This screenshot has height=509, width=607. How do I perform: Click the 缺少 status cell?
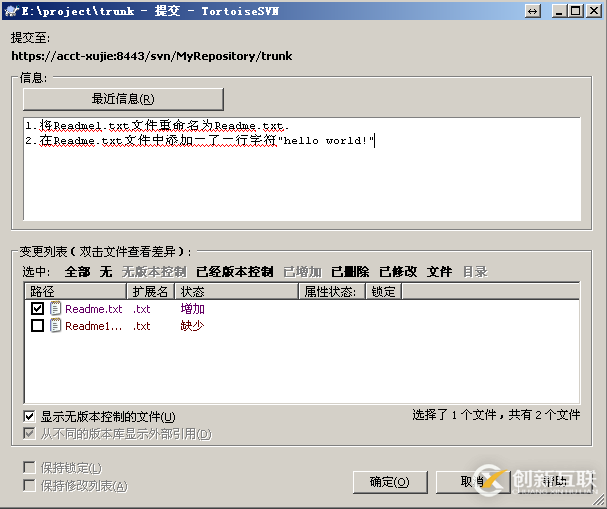click(192, 326)
